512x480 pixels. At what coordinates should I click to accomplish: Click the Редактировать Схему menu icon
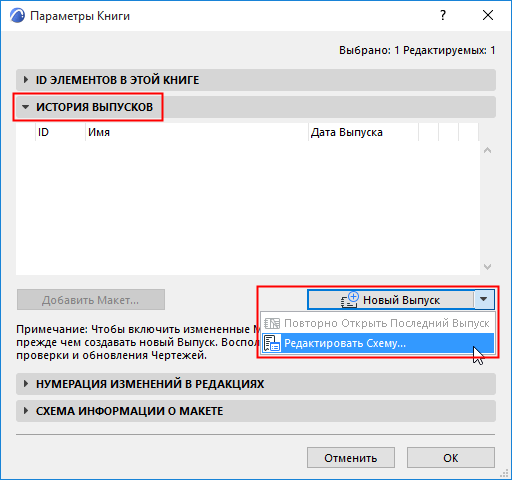[x=272, y=343]
